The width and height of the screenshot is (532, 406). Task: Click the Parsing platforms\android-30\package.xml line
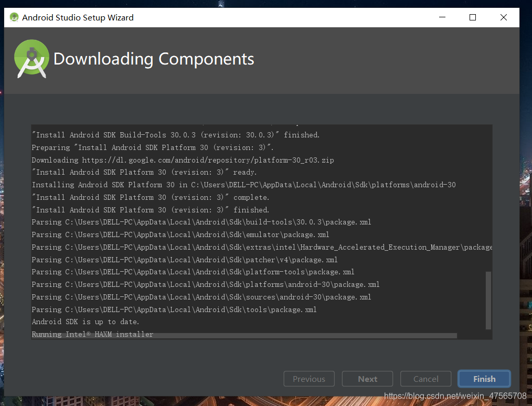(x=206, y=284)
